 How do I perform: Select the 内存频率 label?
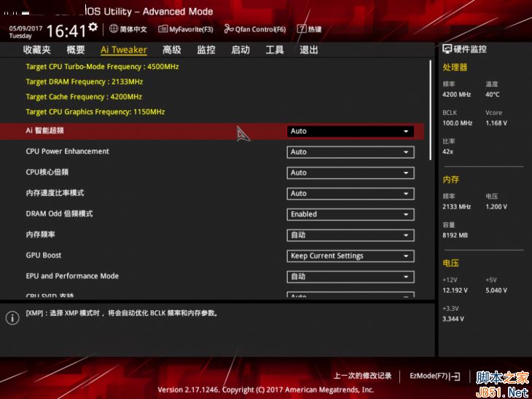click(x=40, y=234)
